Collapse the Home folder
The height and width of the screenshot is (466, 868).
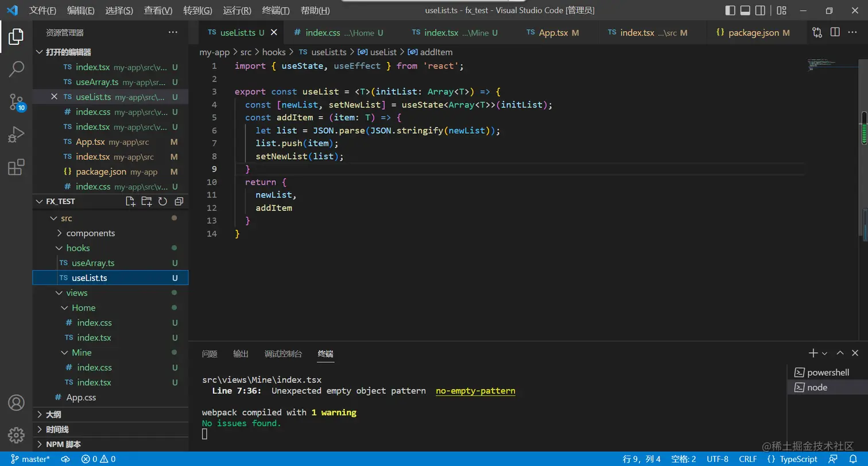pos(111,308)
